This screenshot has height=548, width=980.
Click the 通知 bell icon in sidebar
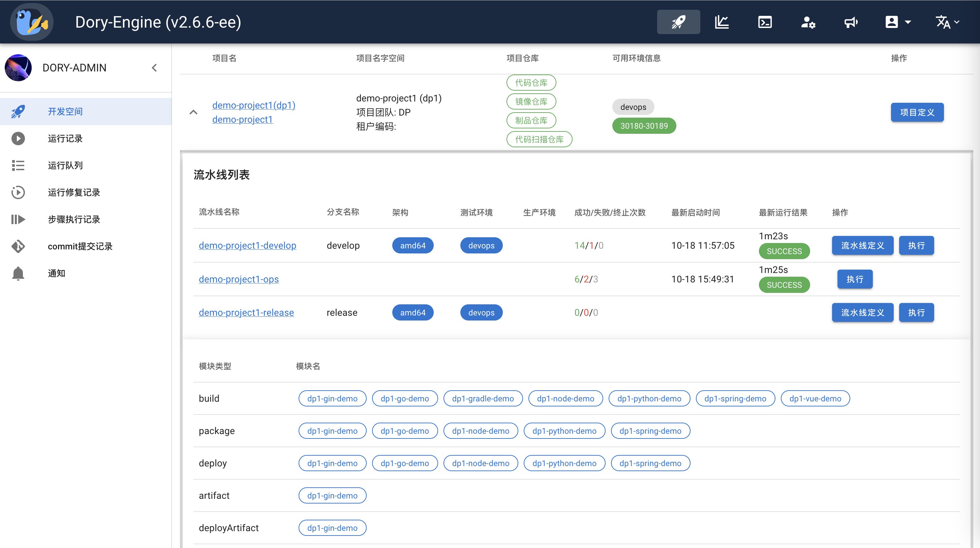(x=18, y=273)
